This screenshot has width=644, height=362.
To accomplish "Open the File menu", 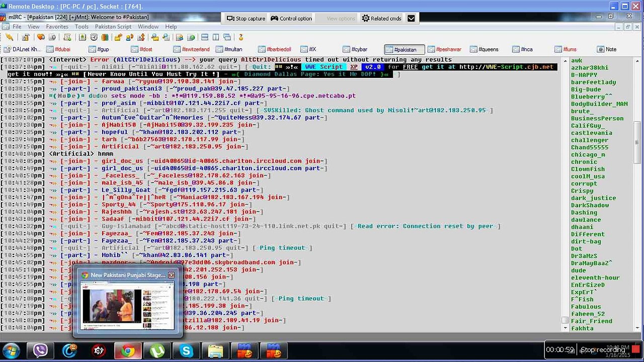I will [x=17, y=27].
